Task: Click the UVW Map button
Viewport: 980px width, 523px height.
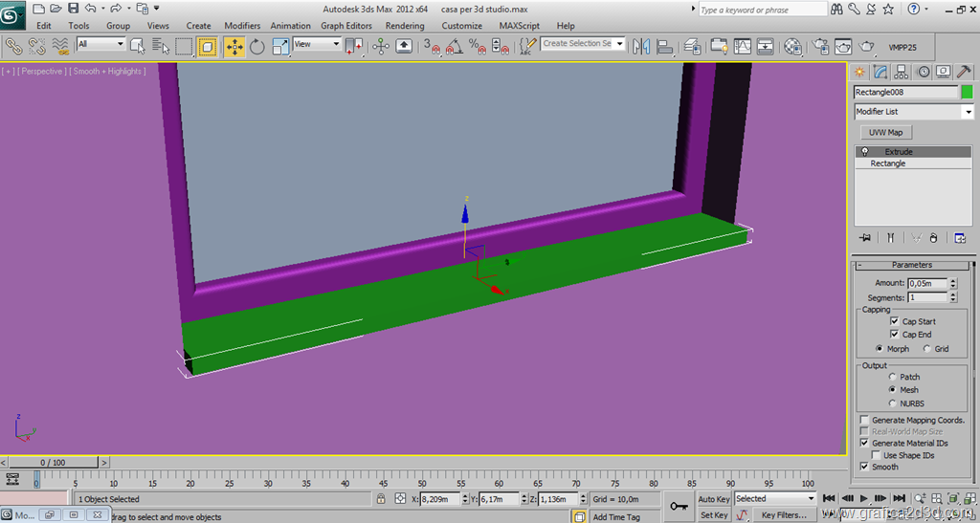Action: tap(886, 133)
